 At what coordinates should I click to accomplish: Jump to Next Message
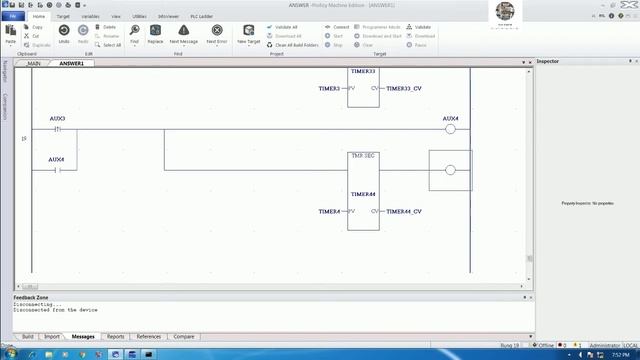[x=184, y=31]
